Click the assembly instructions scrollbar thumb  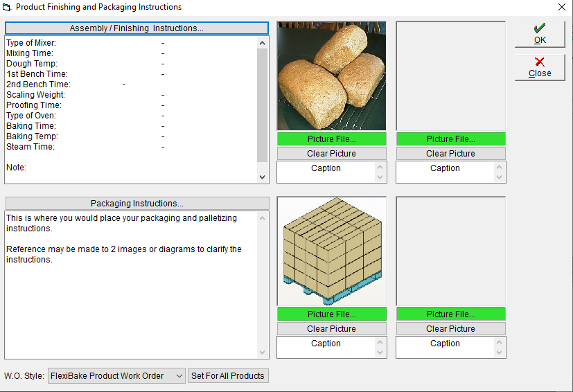[x=262, y=105]
